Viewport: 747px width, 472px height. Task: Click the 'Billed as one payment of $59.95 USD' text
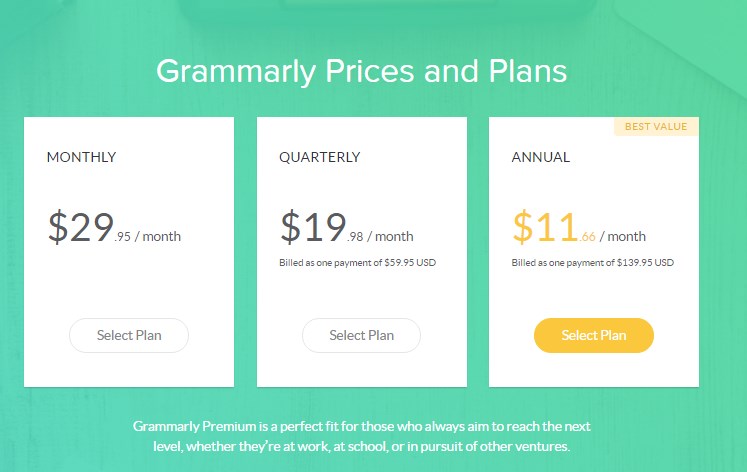(x=357, y=262)
